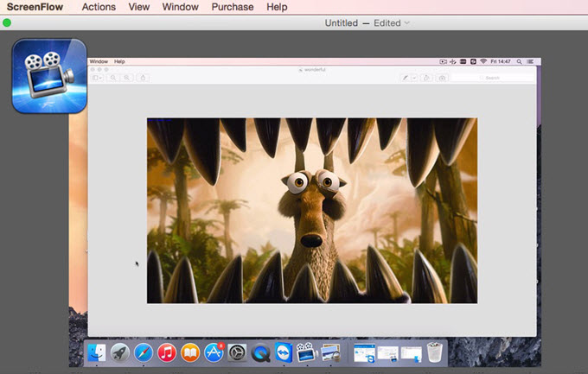
Task: Launch Safari from the dock
Action: click(x=144, y=352)
